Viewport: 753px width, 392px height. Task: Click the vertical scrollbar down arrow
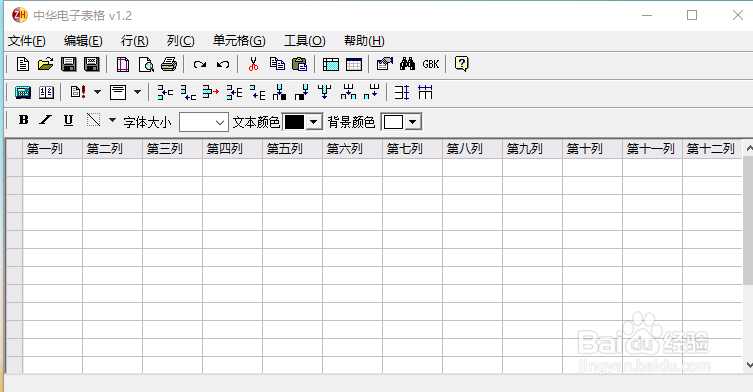tap(748, 365)
